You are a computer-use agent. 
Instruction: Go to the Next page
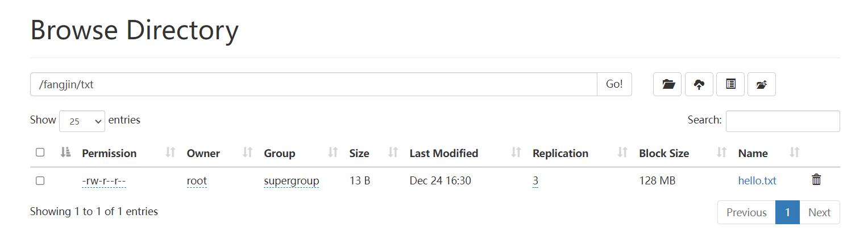(x=820, y=212)
